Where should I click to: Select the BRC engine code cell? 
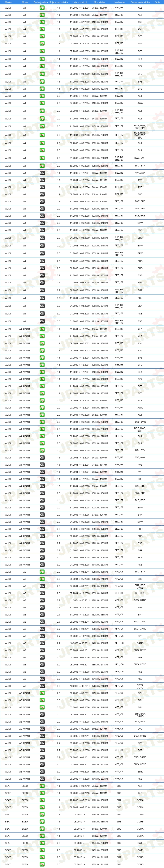[x=140, y=238]
